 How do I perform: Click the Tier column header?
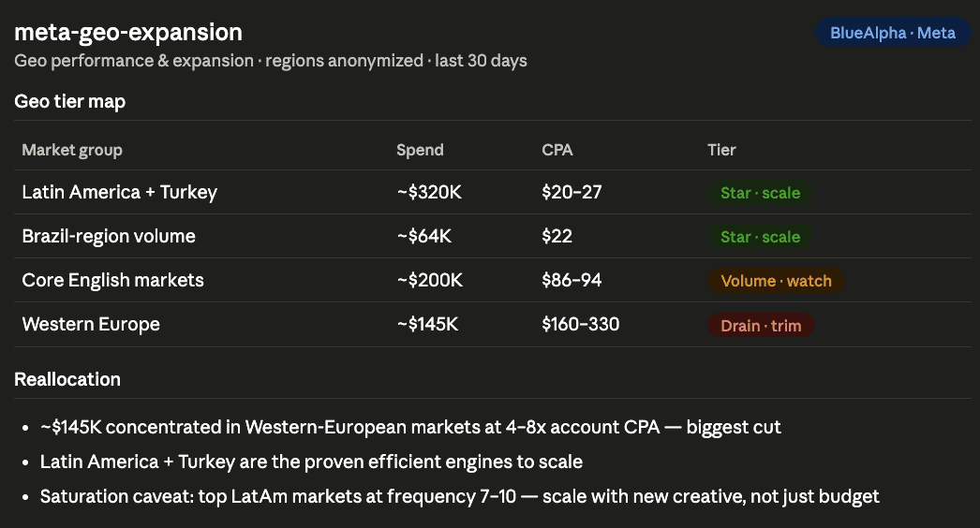(721, 150)
